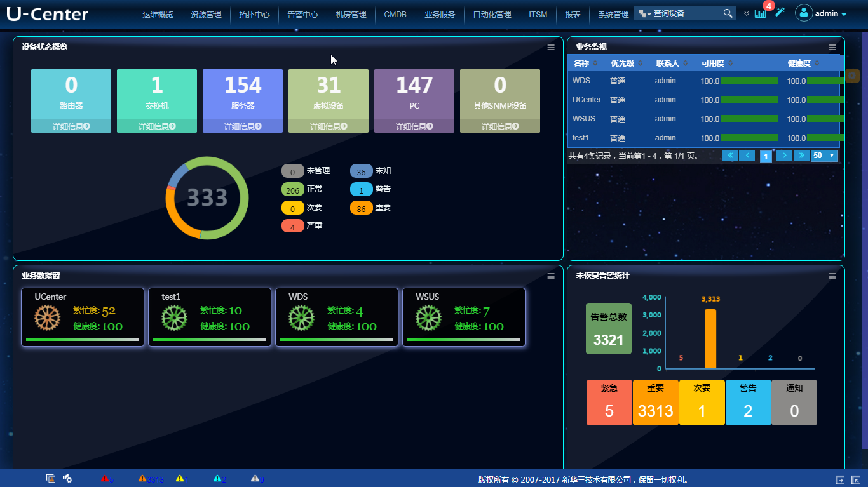
Task: Open 详细信息 link under 其他SNMP设备 tile
Action: pyautogui.click(x=500, y=126)
